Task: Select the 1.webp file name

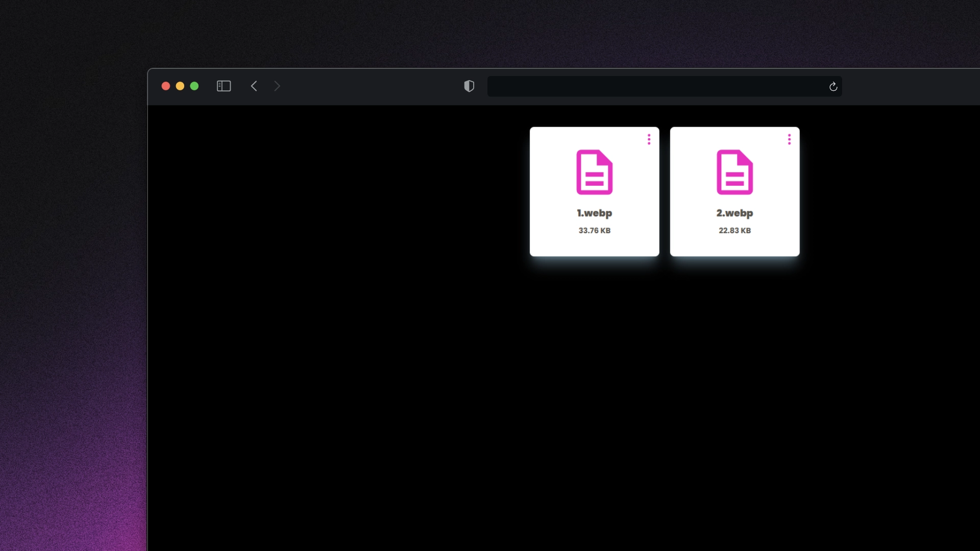Action: click(x=594, y=213)
